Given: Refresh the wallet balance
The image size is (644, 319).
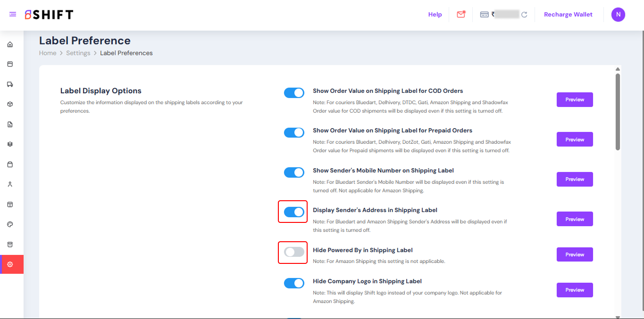Looking at the screenshot, I should pyautogui.click(x=524, y=15).
